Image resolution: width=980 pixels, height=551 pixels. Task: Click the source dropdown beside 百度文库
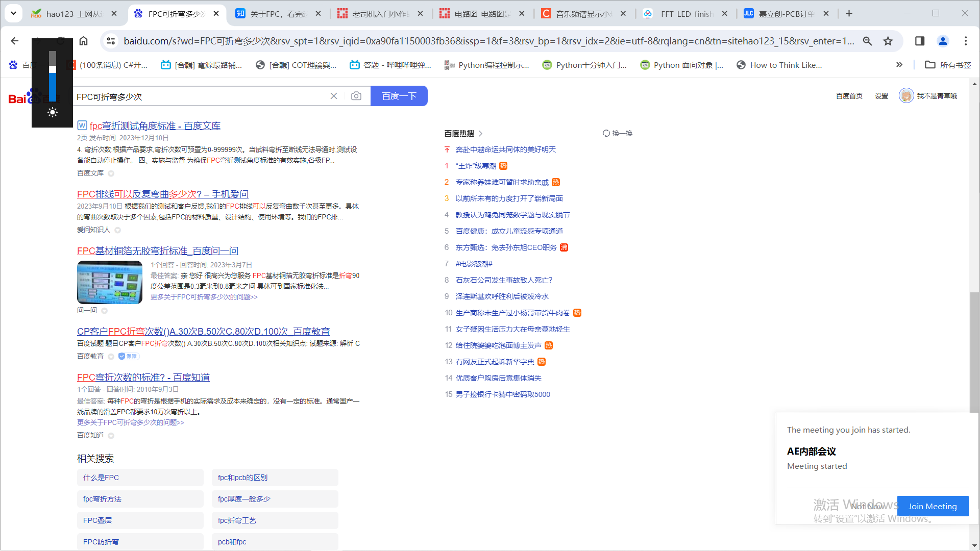(111, 173)
